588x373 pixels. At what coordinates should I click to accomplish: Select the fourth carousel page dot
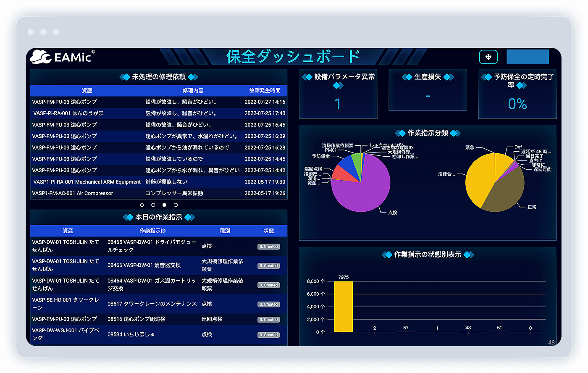pyautogui.click(x=176, y=205)
